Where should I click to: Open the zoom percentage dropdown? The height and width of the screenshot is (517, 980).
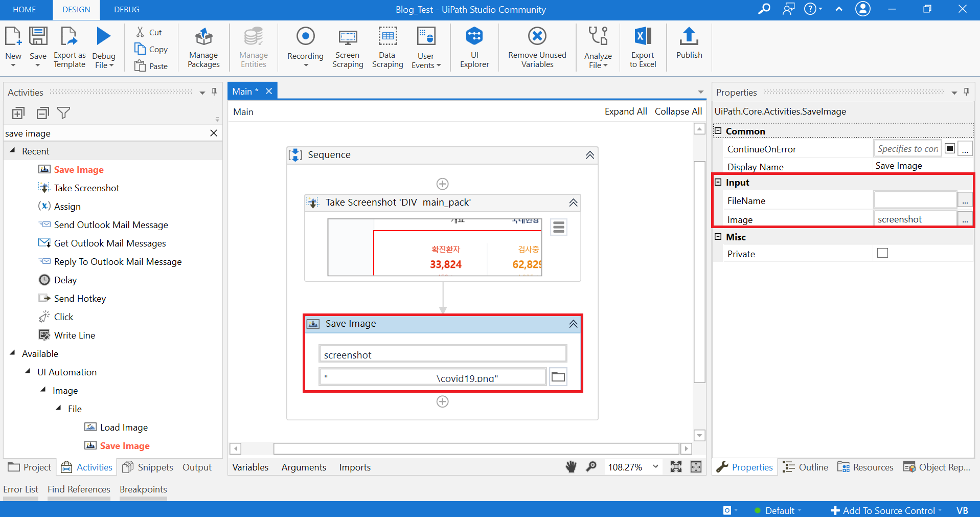(x=655, y=466)
